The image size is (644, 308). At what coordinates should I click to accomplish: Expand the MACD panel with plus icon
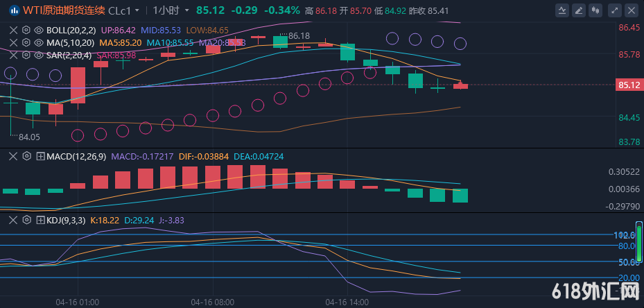pos(40,157)
